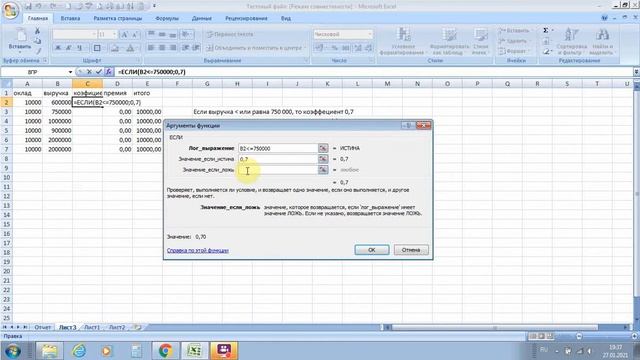Click the collapse-dialog icon next to Лог_выражение
Image resolution: width=640 pixels, height=360 pixels.
[323, 148]
